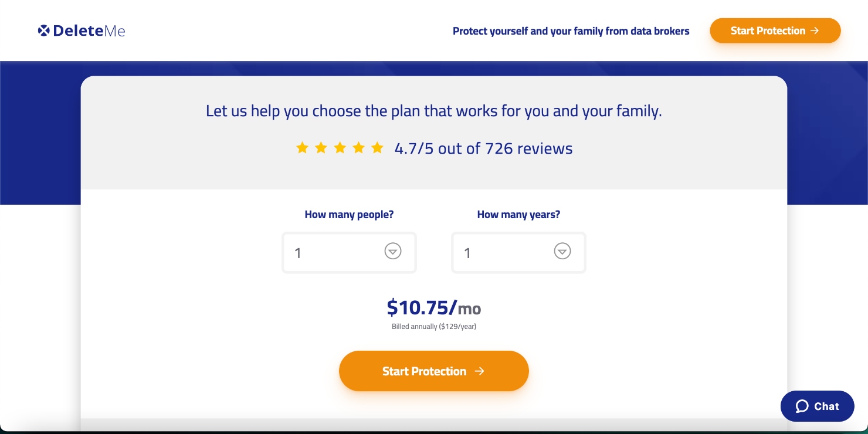This screenshot has width=868, height=434.
Task: Click the fifth rating star
Action: point(377,148)
